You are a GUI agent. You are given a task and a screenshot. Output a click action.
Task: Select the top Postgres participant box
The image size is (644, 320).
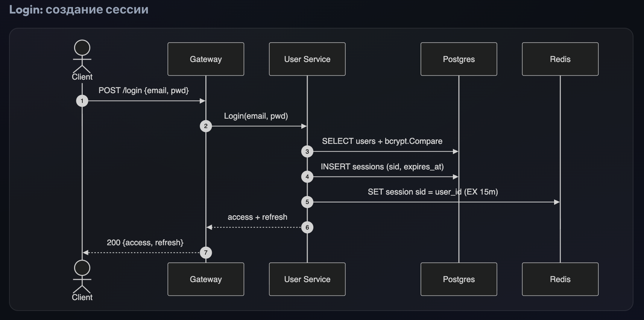coord(459,59)
